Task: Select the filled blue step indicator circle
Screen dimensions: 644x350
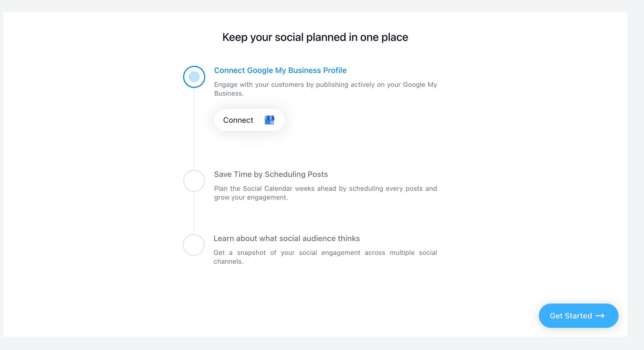Action: point(194,77)
